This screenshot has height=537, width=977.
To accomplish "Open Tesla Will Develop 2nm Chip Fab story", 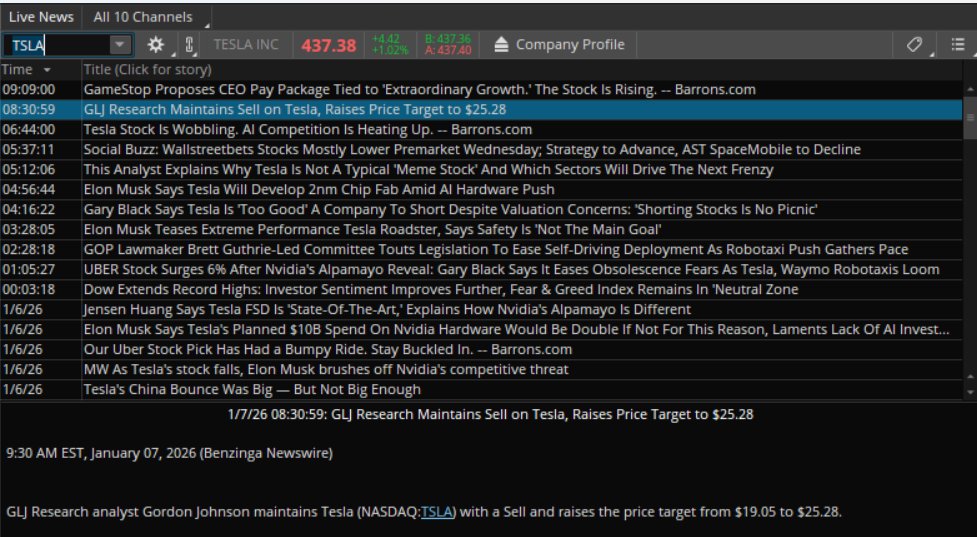I will 319,189.
